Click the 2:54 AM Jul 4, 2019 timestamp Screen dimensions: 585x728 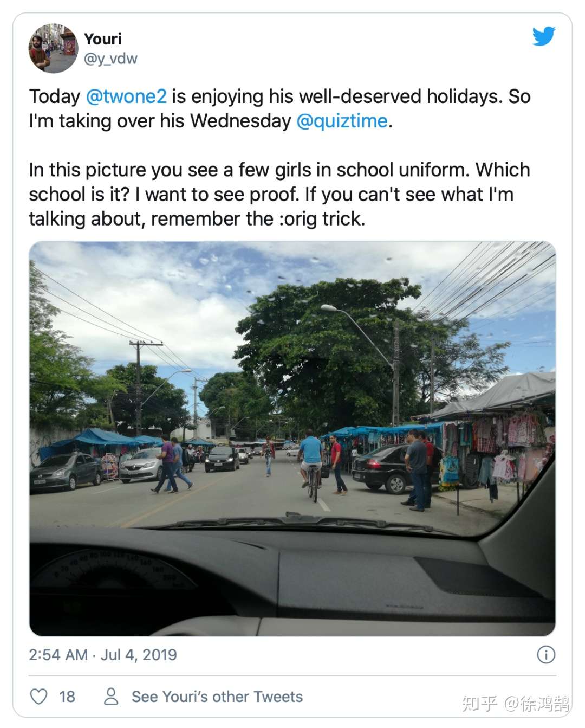click(103, 655)
